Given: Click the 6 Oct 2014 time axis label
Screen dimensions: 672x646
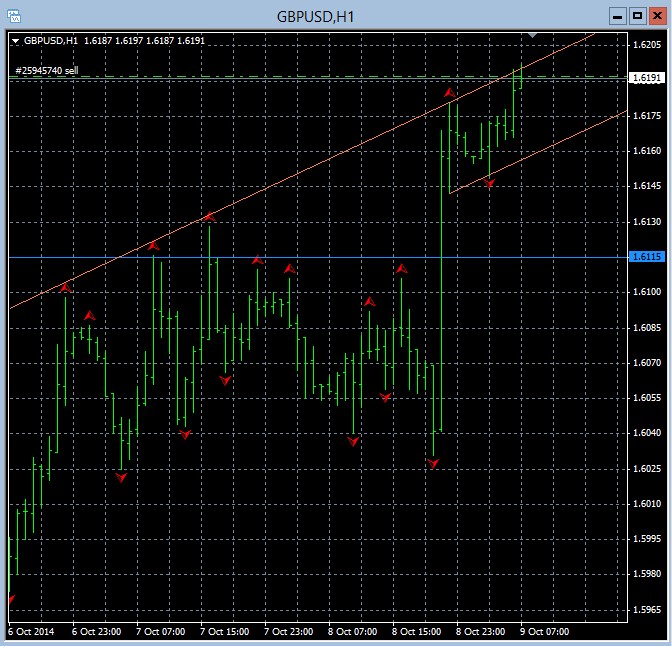Looking at the screenshot, I should 31,632.
